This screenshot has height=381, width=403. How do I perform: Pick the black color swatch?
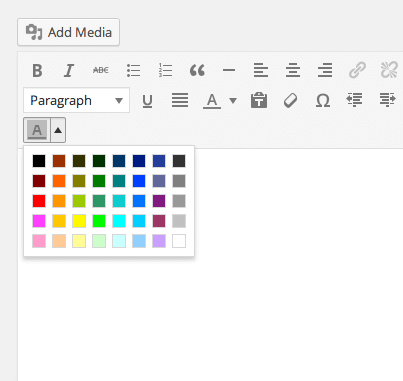tap(39, 161)
